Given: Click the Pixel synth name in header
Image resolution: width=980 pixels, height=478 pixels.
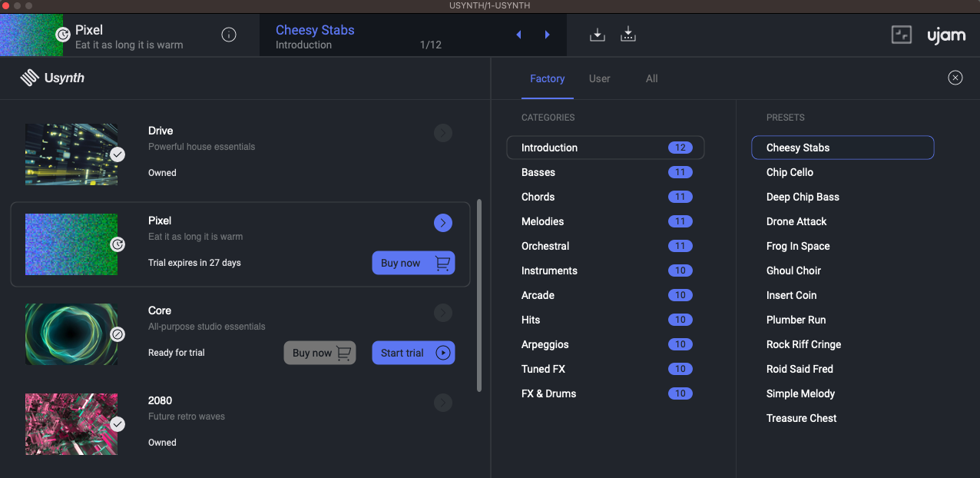Looking at the screenshot, I should coord(89,30).
